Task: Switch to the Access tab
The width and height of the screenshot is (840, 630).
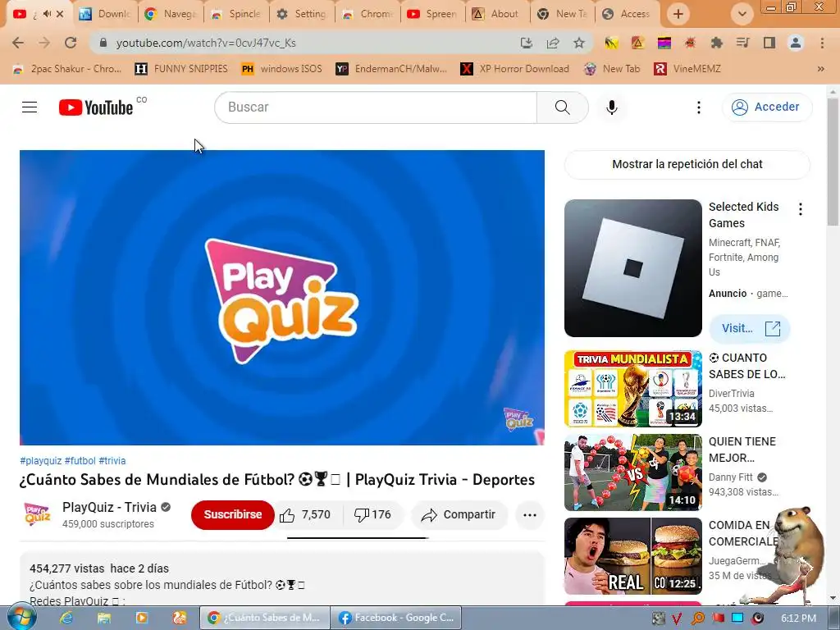Action: pyautogui.click(x=628, y=14)
